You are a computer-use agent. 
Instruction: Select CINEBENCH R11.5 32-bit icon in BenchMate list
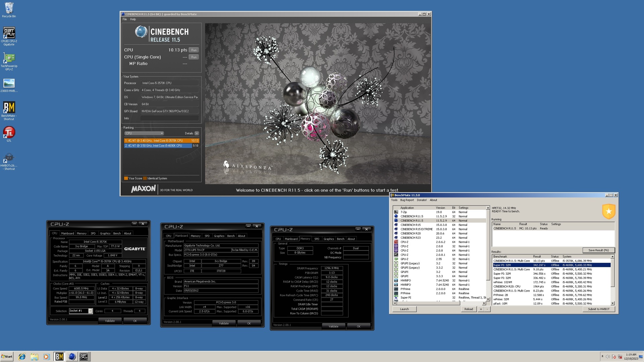pos(396,217)
